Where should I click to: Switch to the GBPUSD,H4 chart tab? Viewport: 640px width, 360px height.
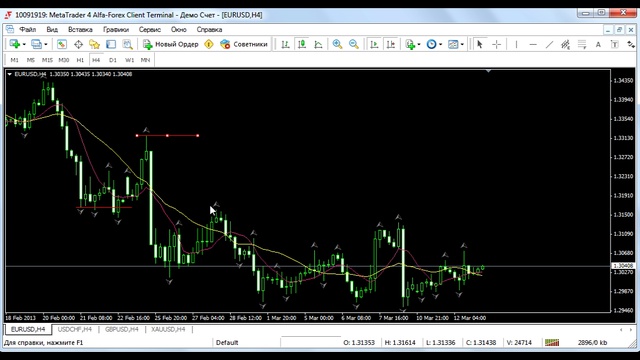point(122,329)
